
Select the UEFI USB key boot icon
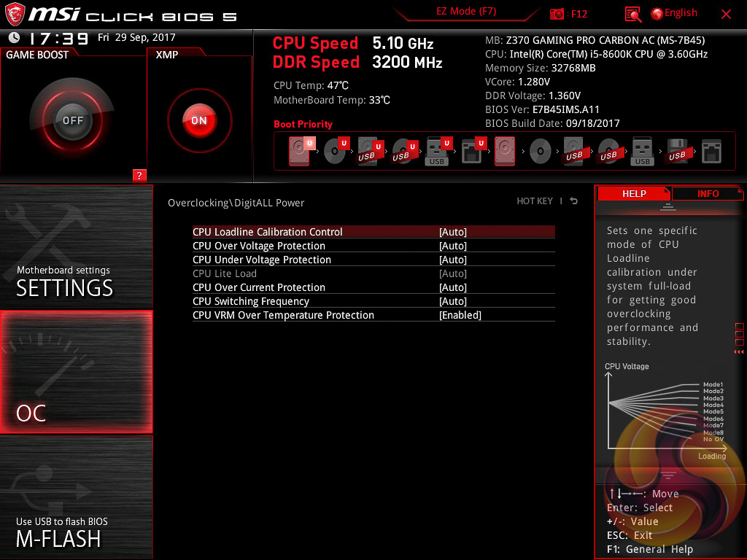(x=438, y=152)
